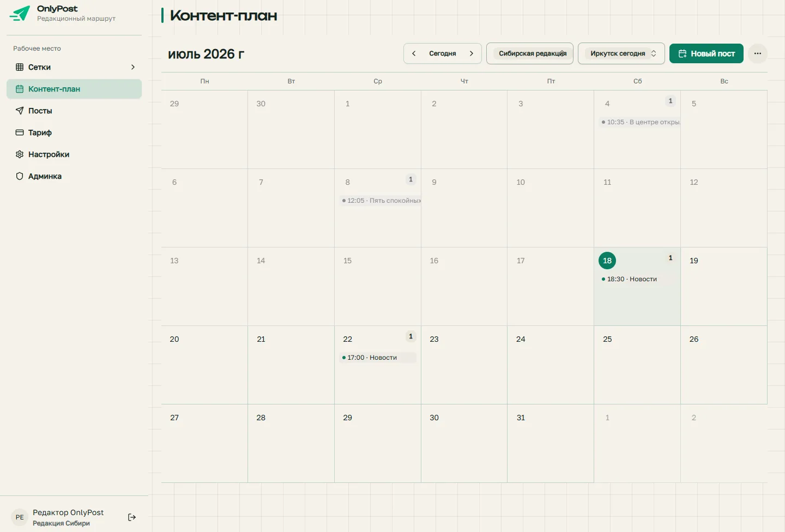Viewport: 785px width, 532px height.
Task: Open the three-dot more options menu
Action: tap(758, 53)
